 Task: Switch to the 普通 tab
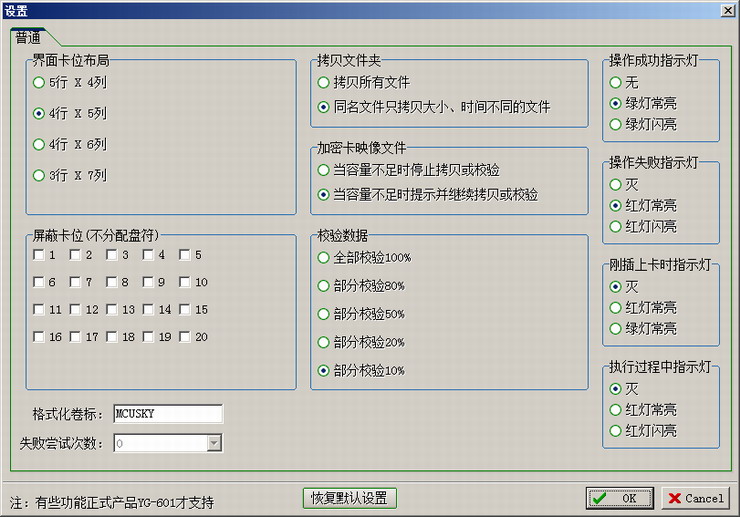35,37
